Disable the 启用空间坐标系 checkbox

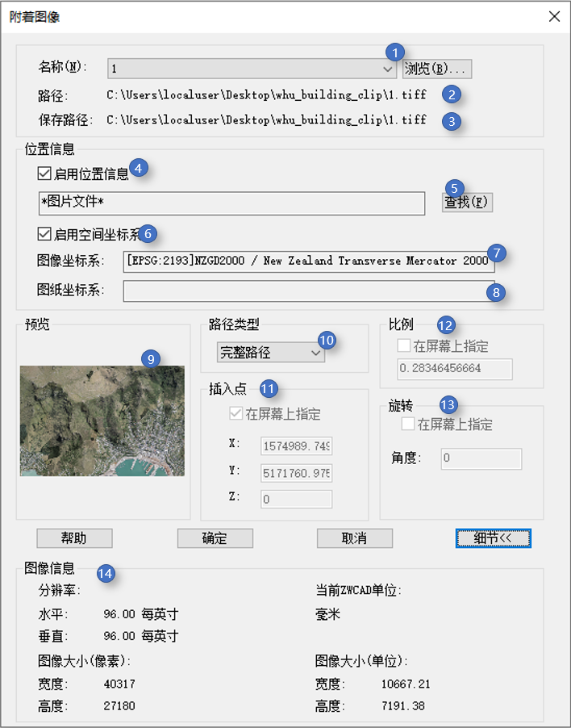point(44,235)
